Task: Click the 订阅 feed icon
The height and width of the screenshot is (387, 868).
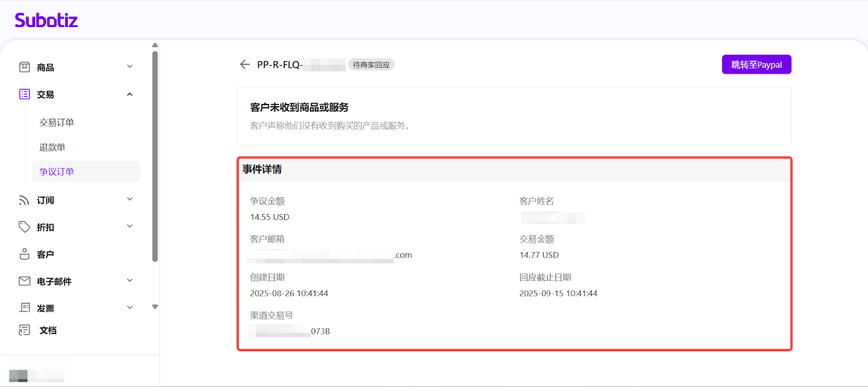Action: point(24,200)
